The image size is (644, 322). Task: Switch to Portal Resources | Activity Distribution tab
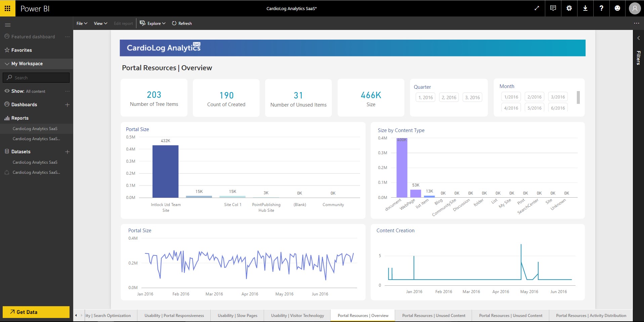591,316
